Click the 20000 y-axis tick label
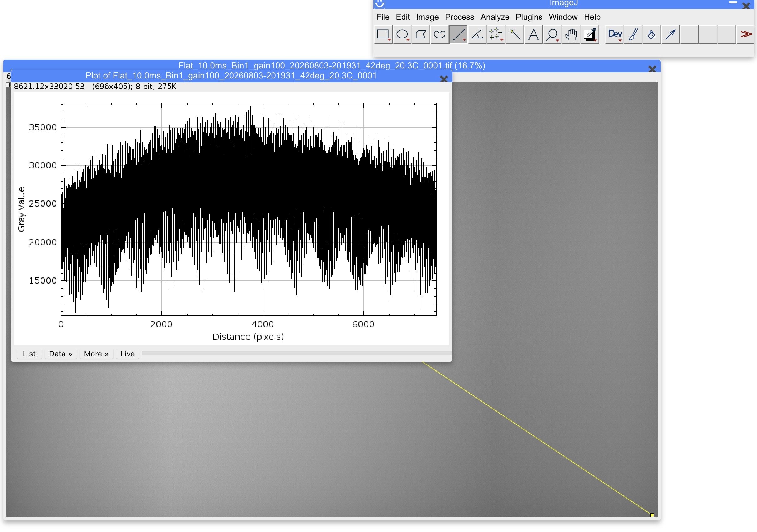Viewport: 757px width, 532px height. point(43,243)
